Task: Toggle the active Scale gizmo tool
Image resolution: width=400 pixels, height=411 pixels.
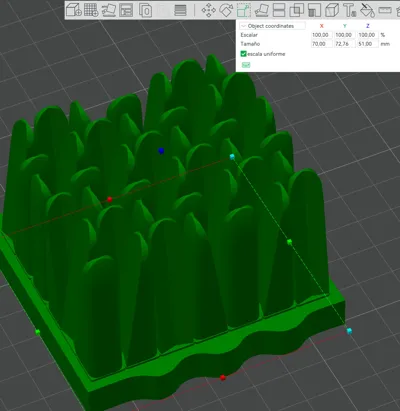Action: pos(244,10)
